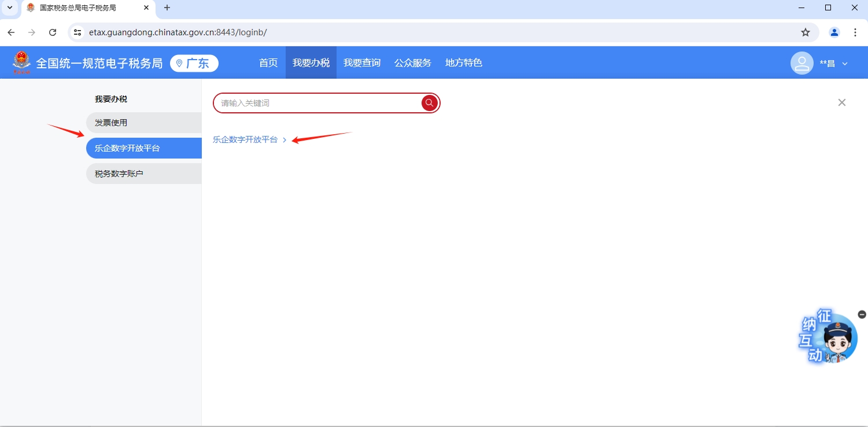
Task: Select 地方特色 in navigation bar
Action: pos(463,63)
